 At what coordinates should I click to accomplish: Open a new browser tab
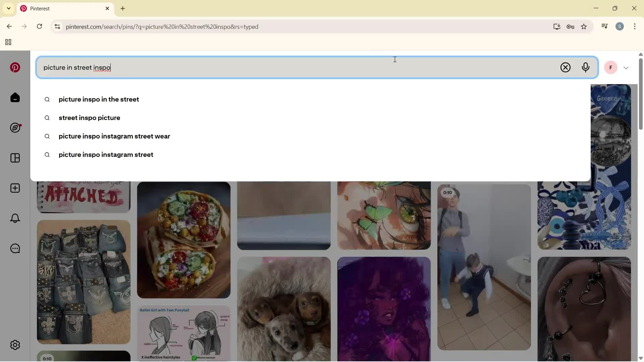coord(123,8)
